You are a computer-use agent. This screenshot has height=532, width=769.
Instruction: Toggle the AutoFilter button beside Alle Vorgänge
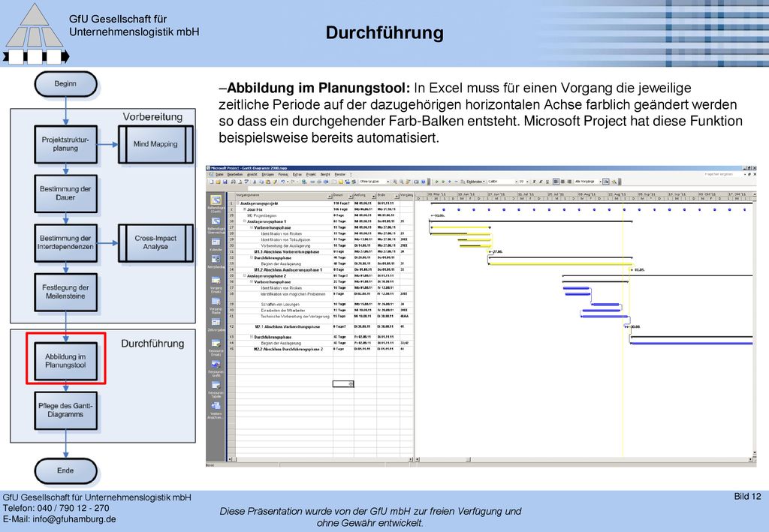click(606, 182)
